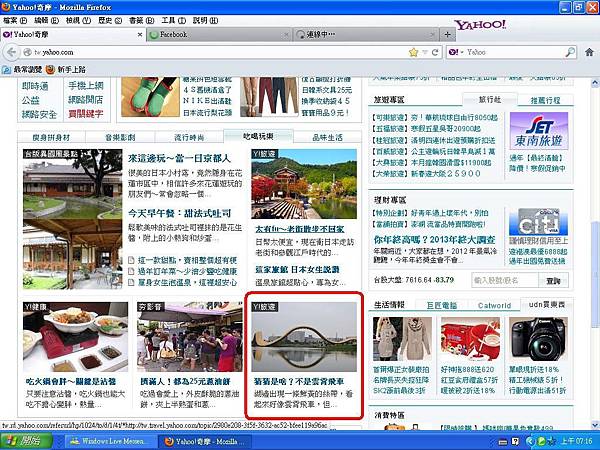The width and height of the screenshot is (600, 450).
Task: Bookmark page with the star icon
Action: pos(413,52)
